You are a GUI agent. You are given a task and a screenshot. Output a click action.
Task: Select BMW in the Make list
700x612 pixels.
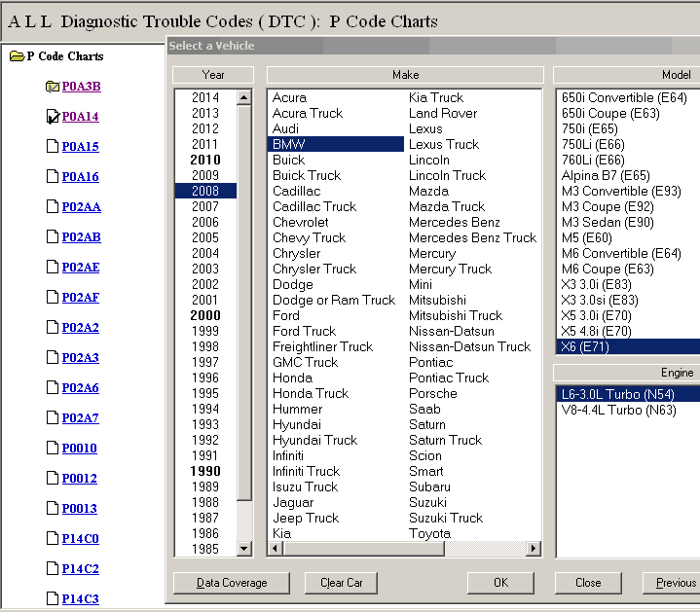(336, 144)
